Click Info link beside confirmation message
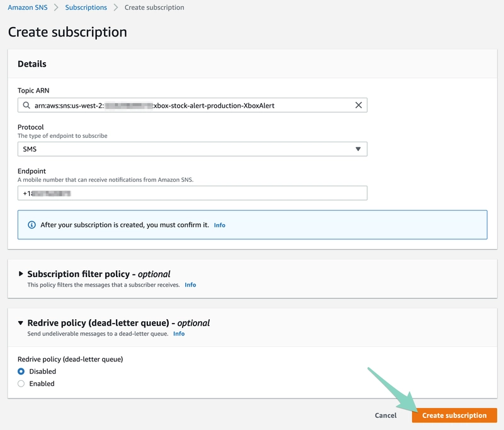The image size is (504, 430). pos(219,225)
